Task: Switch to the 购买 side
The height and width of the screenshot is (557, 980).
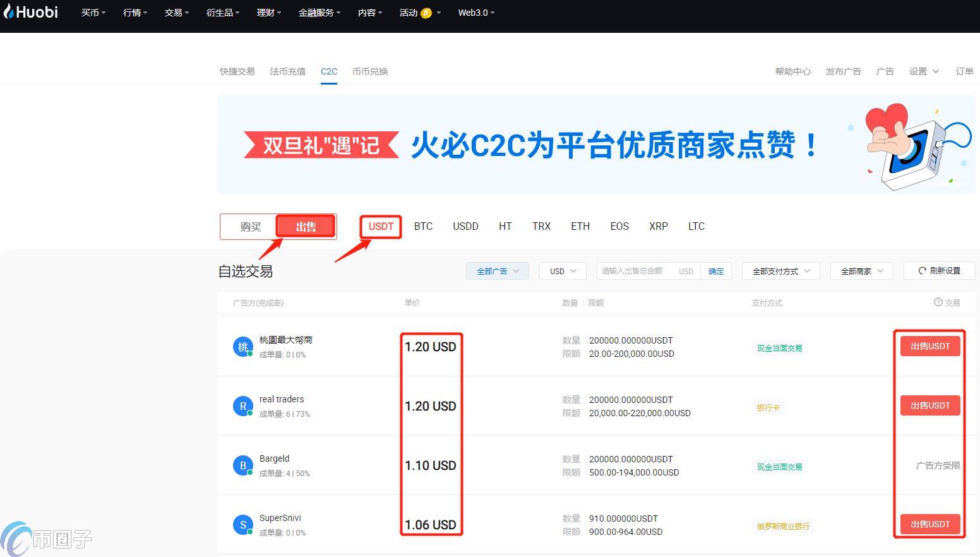Action: [250, 227]
